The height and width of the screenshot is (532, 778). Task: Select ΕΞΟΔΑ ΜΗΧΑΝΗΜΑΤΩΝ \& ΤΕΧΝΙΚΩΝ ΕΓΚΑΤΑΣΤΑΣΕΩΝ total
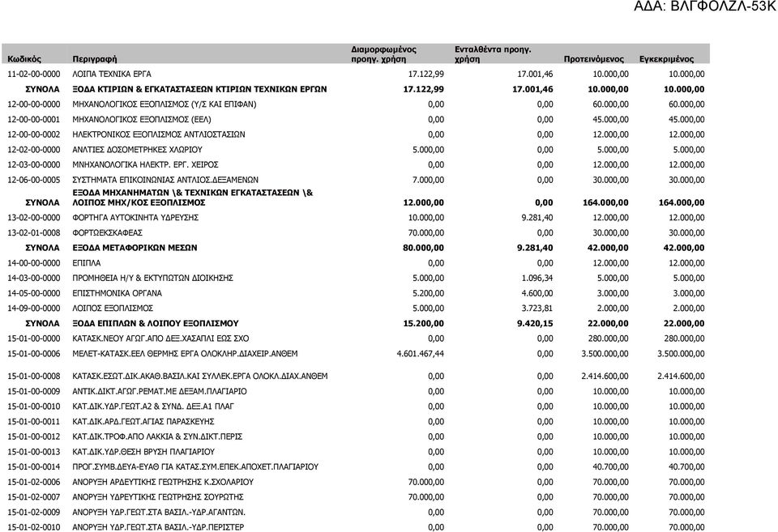tap(193, 198)
